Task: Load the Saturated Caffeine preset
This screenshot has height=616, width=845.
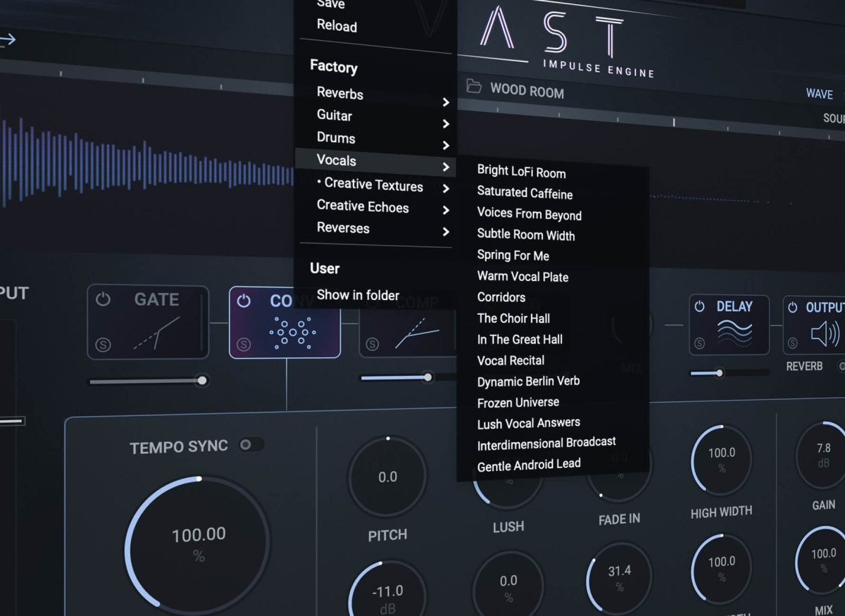Action: click(x=525, y=193)
